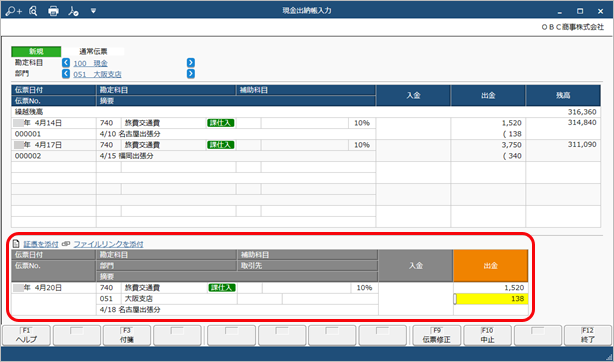Viewport: 614px width, 362px height.
Task: Click the 4月20日 date field in the entry form
Action: tap(53, 288)
